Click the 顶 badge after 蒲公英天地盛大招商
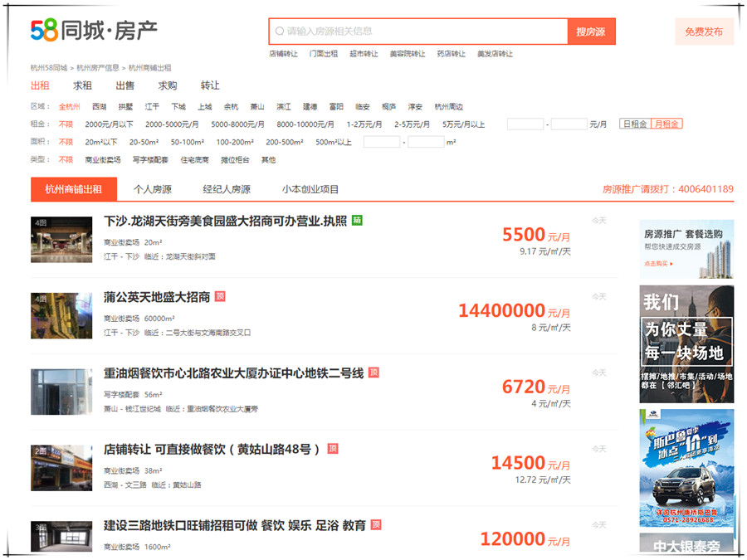747x560 pixels. click(220, 296)
